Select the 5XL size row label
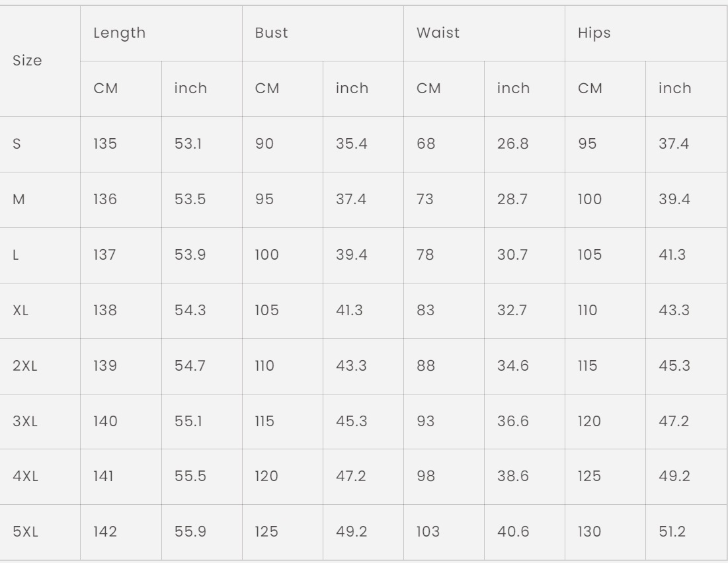The image size is (728, 563). (x=25, y=531)
